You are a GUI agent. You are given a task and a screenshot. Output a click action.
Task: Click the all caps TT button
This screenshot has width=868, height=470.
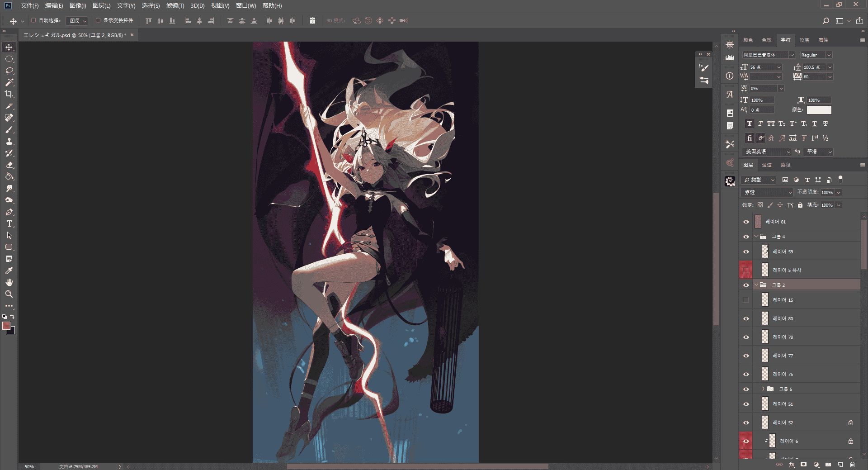(771, 123)
